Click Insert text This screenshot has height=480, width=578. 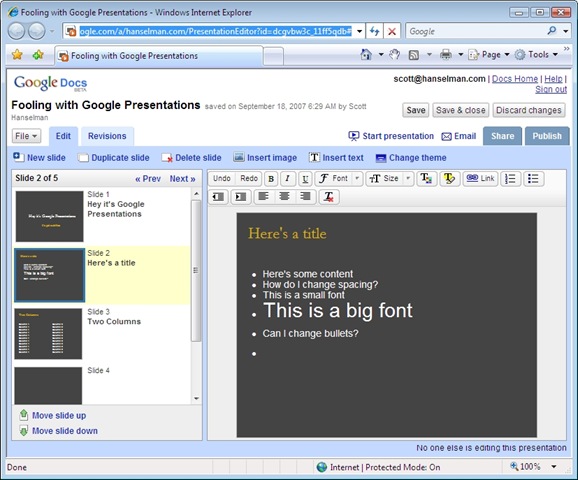336,158
